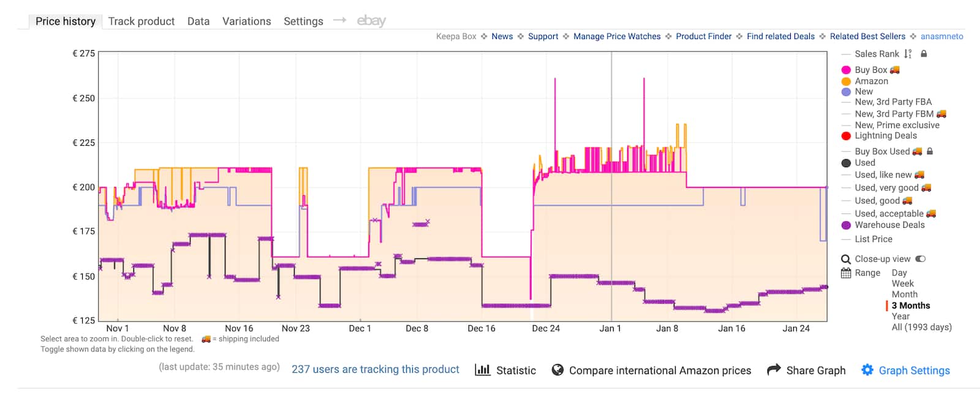Screen dimensions: 980x398
Task: Show All (1993 days) range
Action: click(x=921, y=327)
